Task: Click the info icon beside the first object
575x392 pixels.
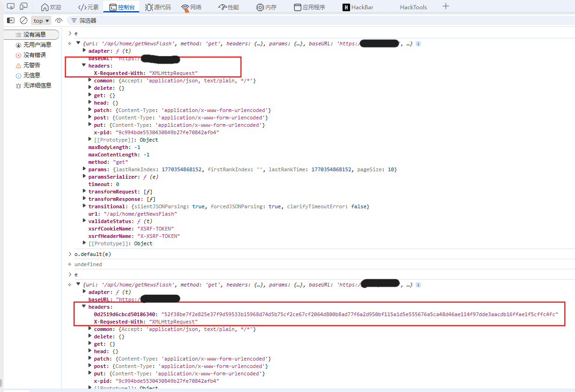Action: [418, 44]
